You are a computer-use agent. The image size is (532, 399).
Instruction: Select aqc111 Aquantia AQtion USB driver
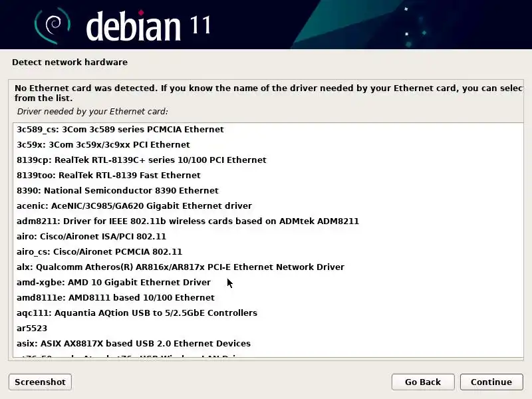[268, 313]
